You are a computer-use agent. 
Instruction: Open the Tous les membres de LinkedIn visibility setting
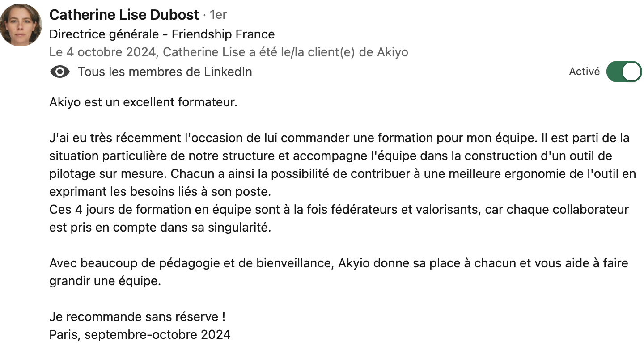(165, 72)
